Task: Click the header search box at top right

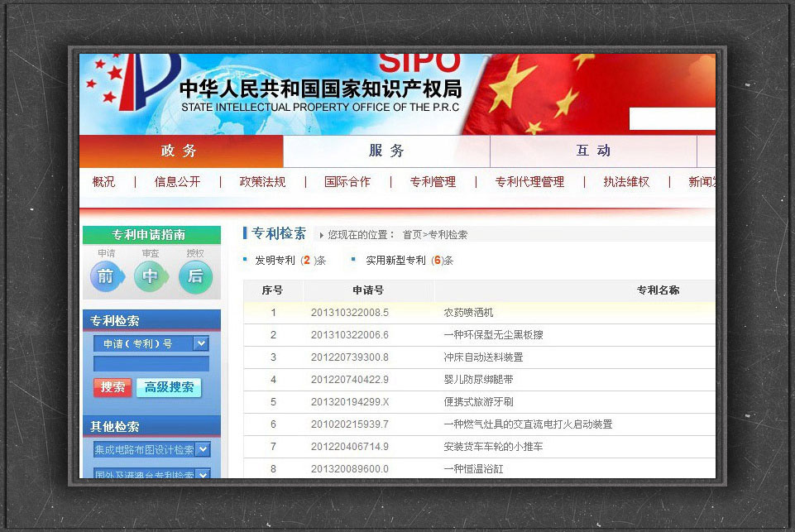Action: coord(672,119)
